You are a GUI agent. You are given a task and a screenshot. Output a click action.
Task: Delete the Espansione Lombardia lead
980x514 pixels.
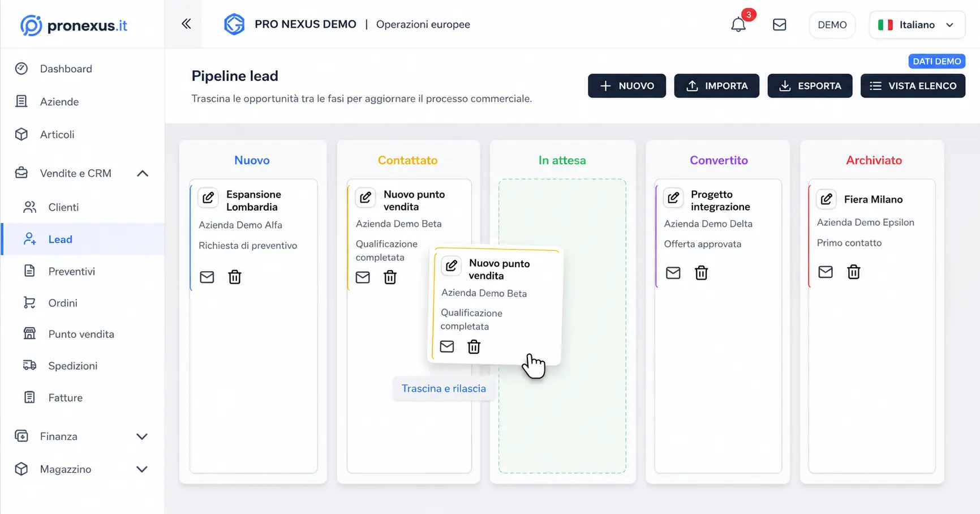point(235,277)
